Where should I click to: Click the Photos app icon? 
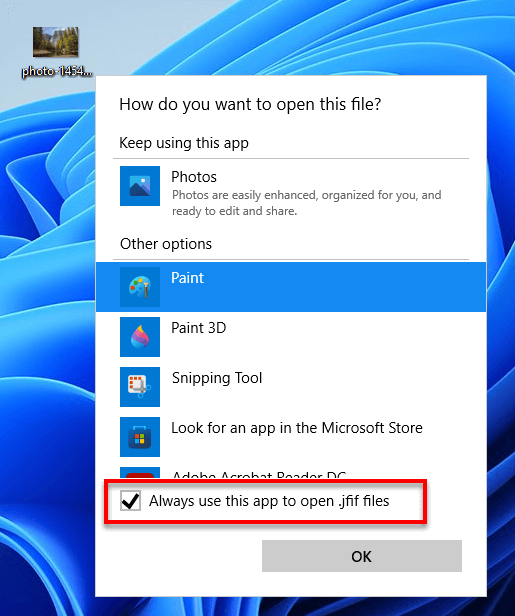[x=140, y=186]
